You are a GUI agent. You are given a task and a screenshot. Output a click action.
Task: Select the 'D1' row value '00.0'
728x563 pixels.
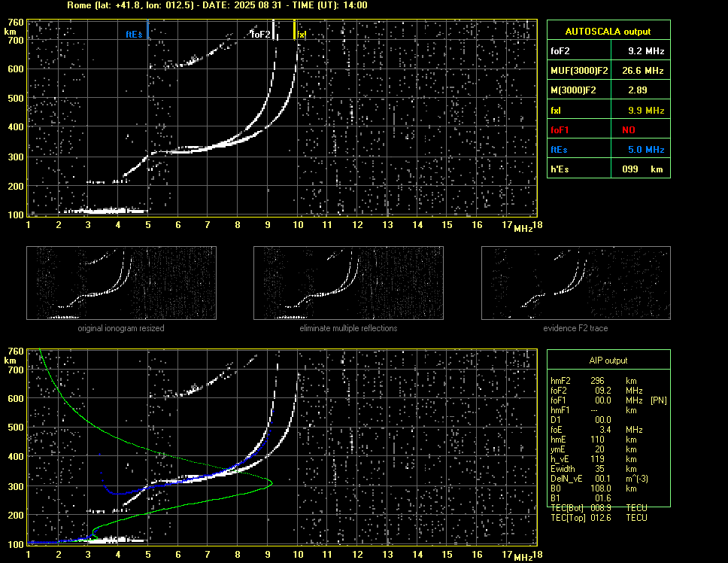click(x=603, y=420)
